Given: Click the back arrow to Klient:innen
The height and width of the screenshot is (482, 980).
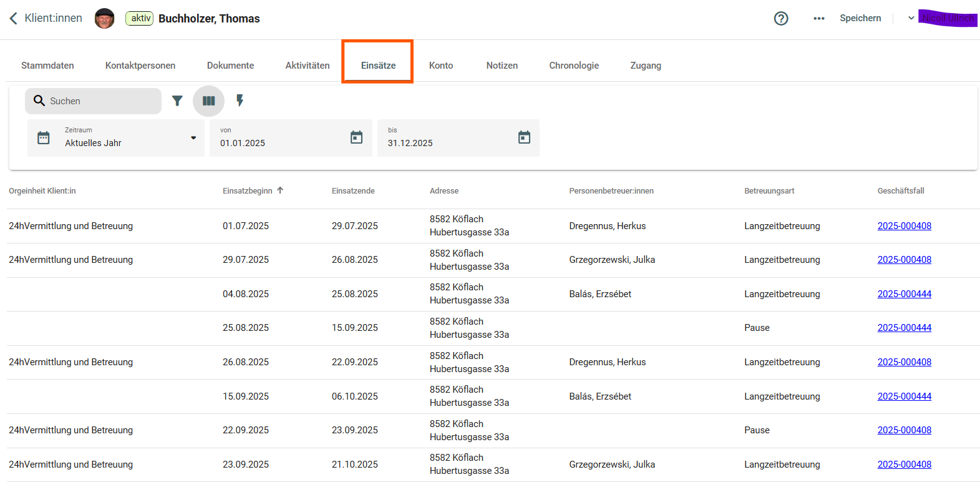Looking at the screenshot, I should click(x=13, y=18).
